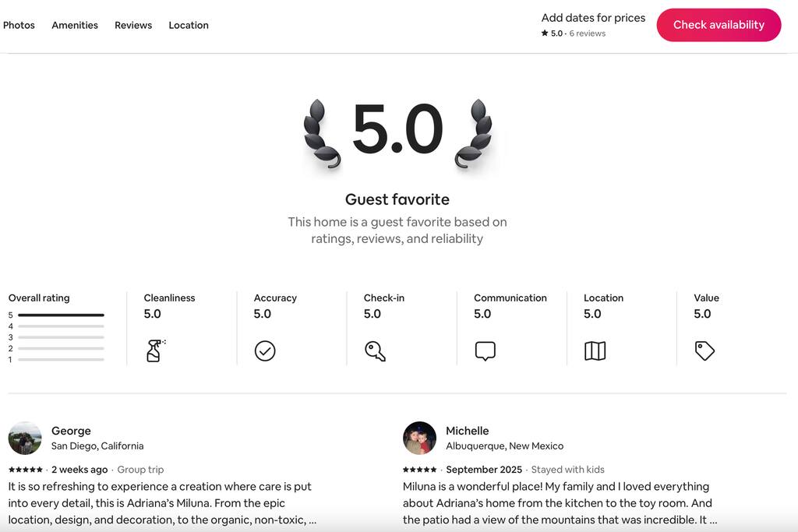Click the Communication speech bubble icon
The width and height of the screenshot is (798, 532).
[485, 351]
